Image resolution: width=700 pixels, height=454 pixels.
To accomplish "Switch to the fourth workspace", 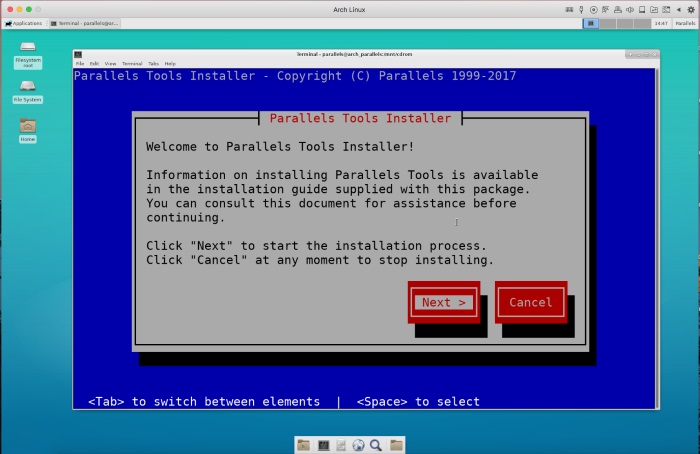I will tap(642, 23).
